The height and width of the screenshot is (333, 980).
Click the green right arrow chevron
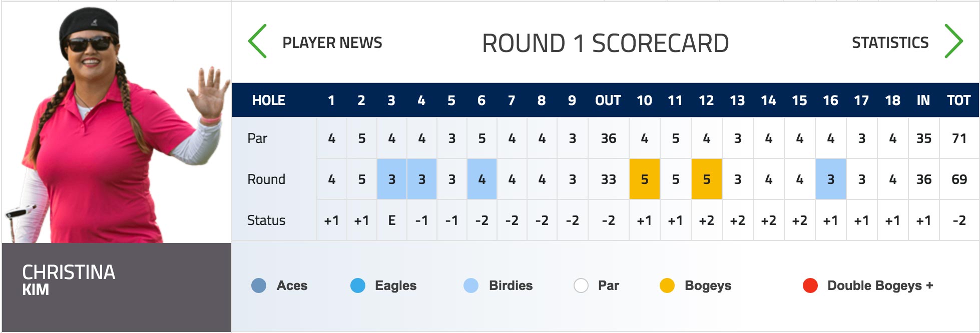(953, 41)
